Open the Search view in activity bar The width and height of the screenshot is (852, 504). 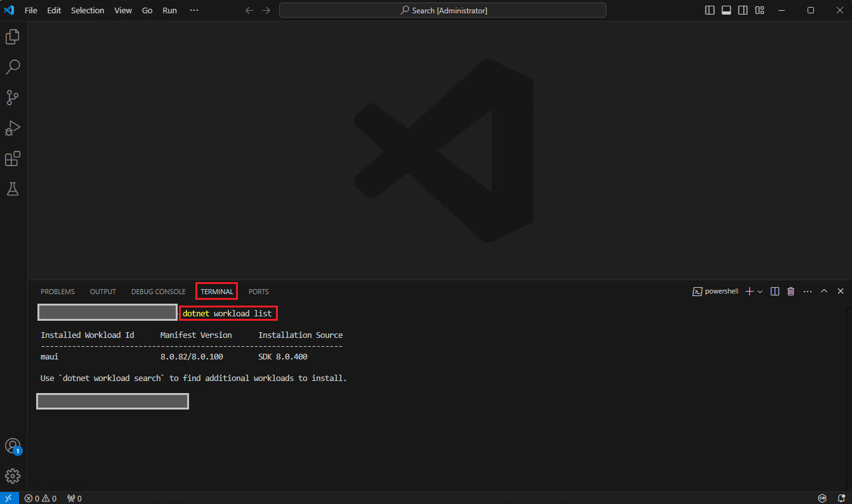(x=13, y=67)
